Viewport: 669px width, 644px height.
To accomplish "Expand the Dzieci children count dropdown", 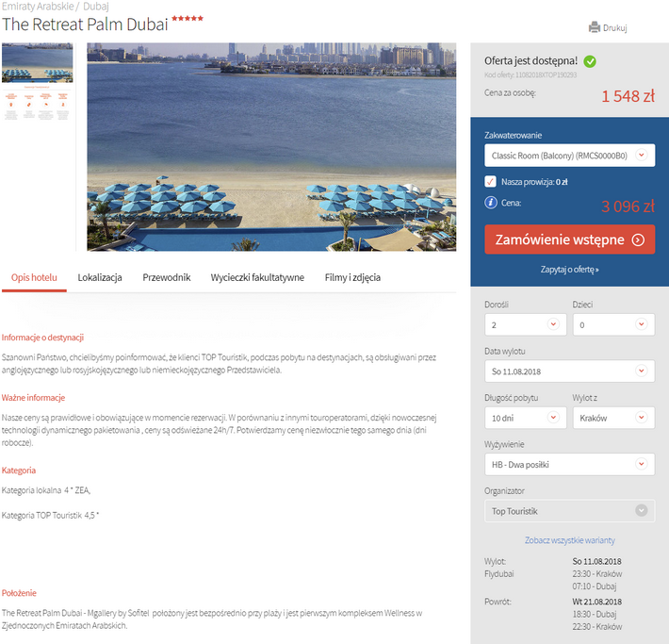I will tap(613, 324).
